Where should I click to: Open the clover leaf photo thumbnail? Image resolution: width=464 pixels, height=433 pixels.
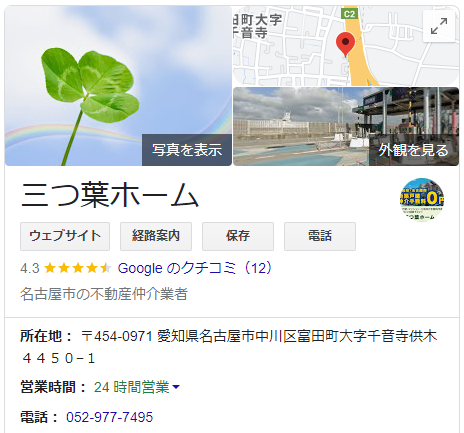pos(118,86)
